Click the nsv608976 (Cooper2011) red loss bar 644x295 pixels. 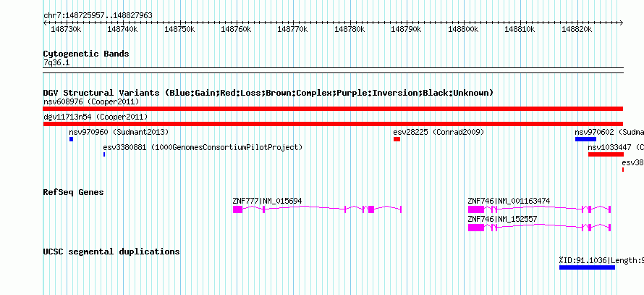333,109
